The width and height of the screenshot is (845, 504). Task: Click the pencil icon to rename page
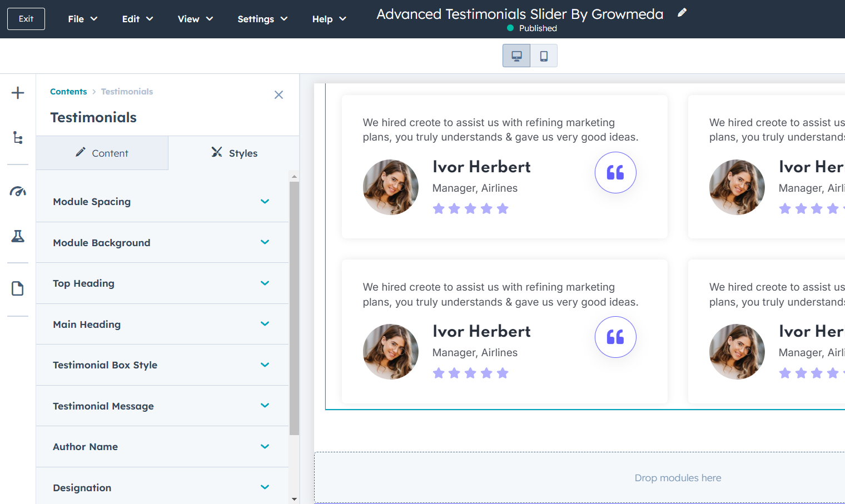[682, 13]
